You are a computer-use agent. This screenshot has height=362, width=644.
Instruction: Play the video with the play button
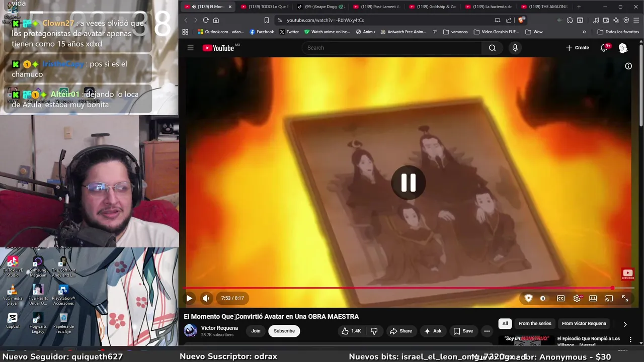coord(189,298)
